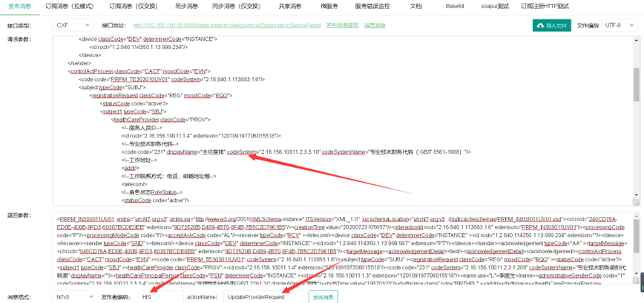Open the 服务错误监控 tab
Screen dimensions: 644x303
[x=372, y=7]
